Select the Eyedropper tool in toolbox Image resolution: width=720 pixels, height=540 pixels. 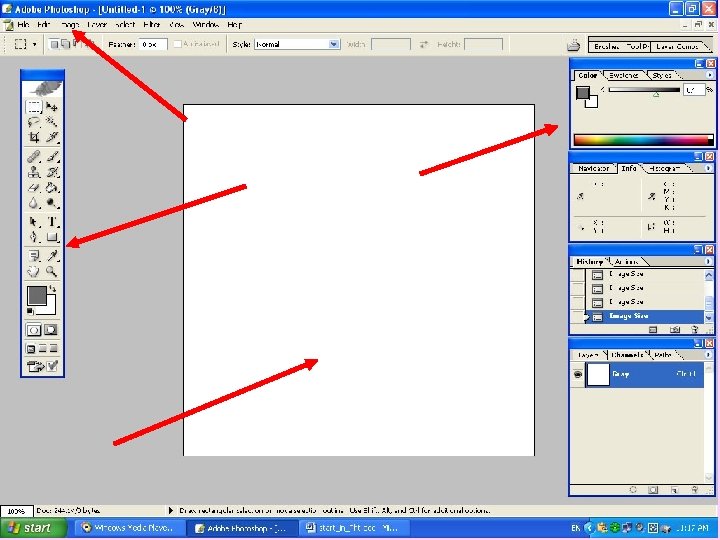(52, 256)
